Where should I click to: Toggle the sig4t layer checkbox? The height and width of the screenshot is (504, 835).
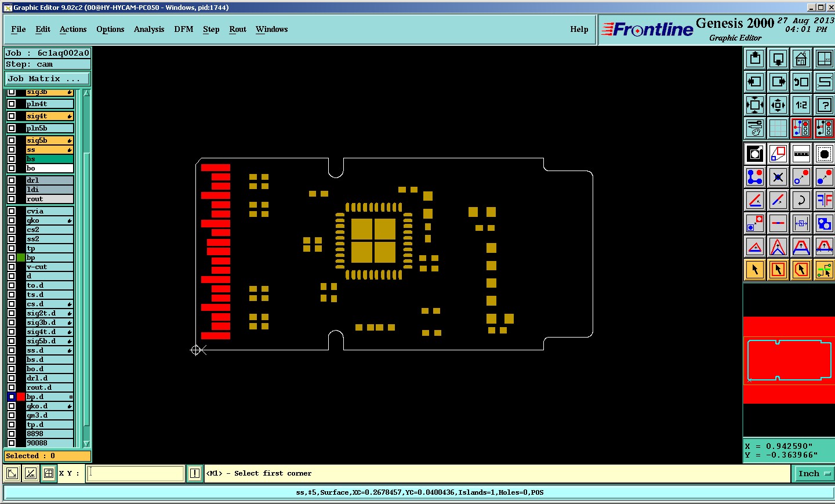click(x=12, y=116)
